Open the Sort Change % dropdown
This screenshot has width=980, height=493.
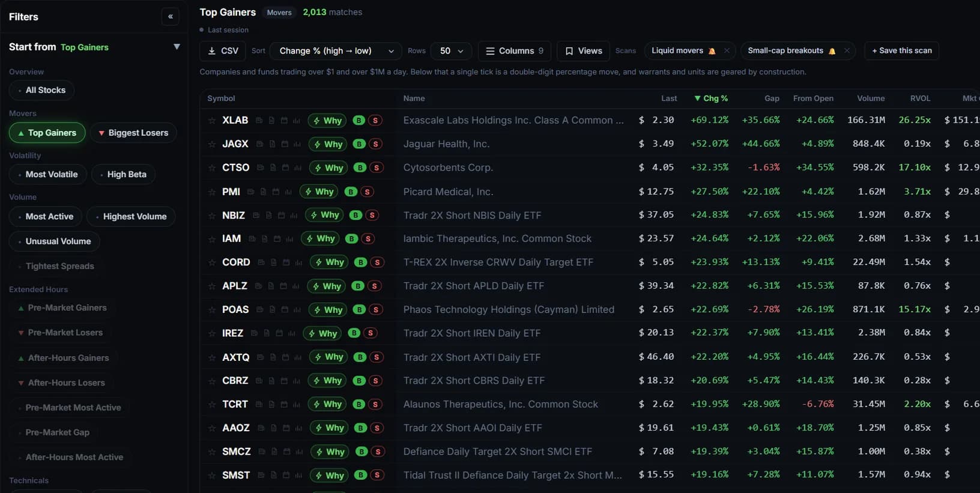[336, 51]
